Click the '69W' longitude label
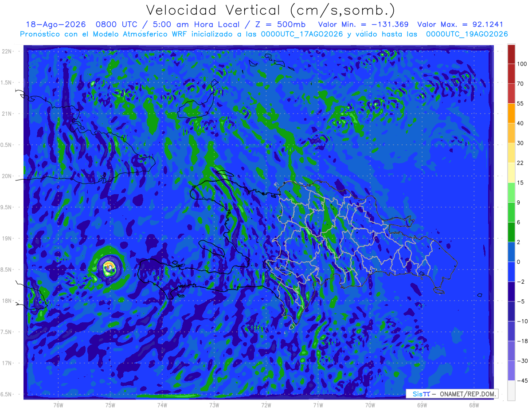532x411 pixels. [422, 405]
